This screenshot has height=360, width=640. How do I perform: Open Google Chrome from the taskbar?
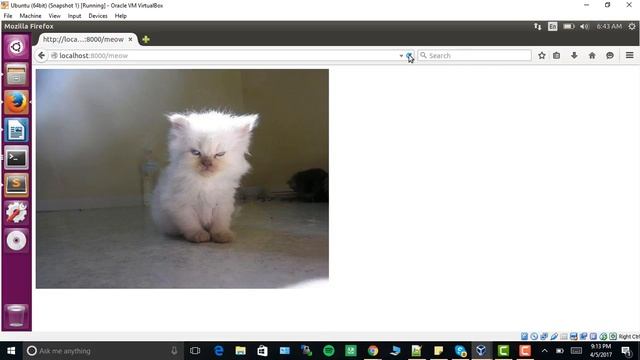(373, 351)
